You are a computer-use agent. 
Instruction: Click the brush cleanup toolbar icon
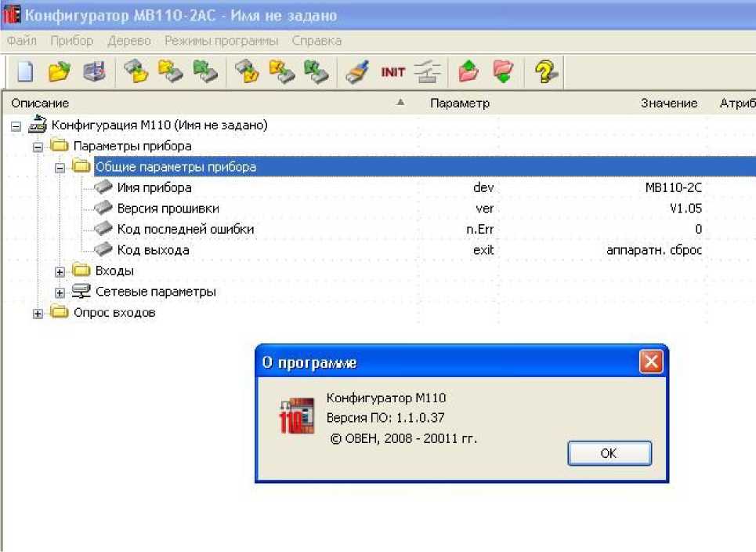358,72
